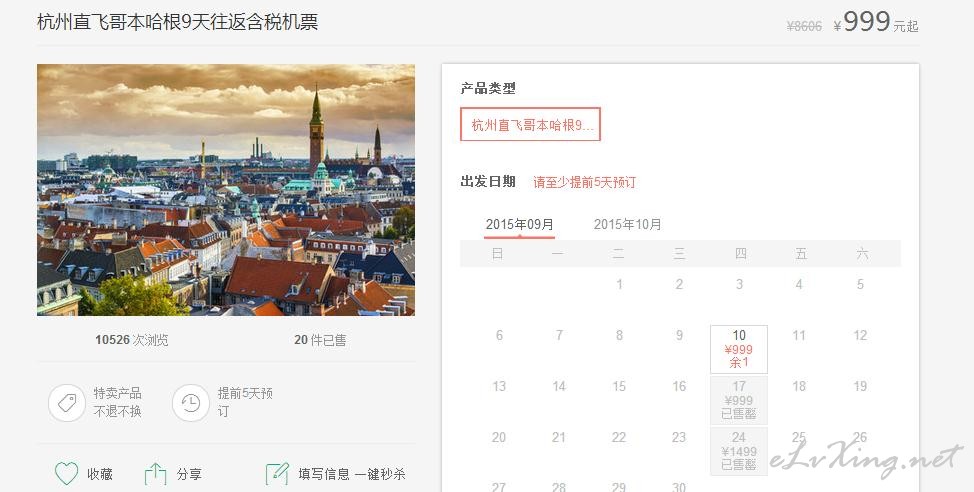
Task: Click the 四 weekday column header
Action: click(x=740, y=253)
